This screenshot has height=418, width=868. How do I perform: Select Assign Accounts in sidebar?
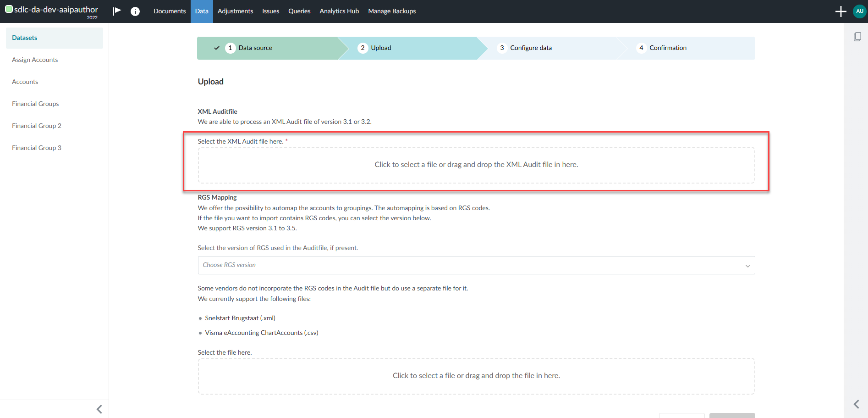[35, 60]
